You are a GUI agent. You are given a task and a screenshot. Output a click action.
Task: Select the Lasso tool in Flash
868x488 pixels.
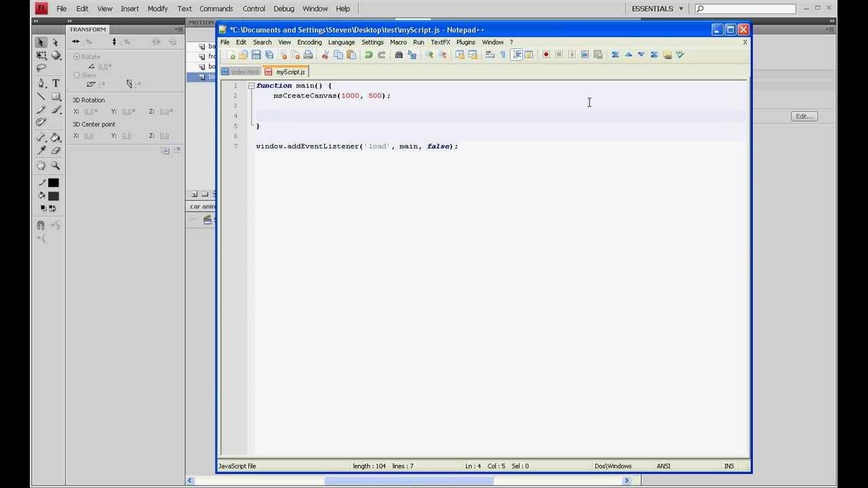pyautogui.click(x=41, y=68)
